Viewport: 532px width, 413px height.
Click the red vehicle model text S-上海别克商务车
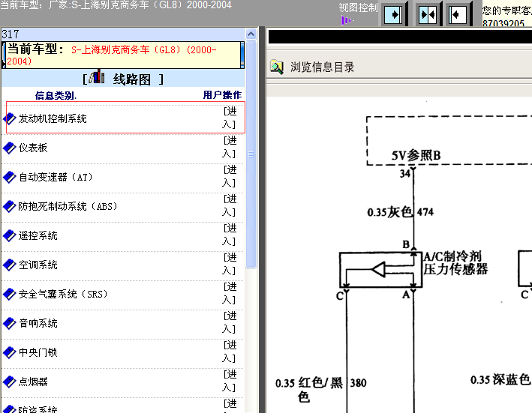(x=112, y=55)
